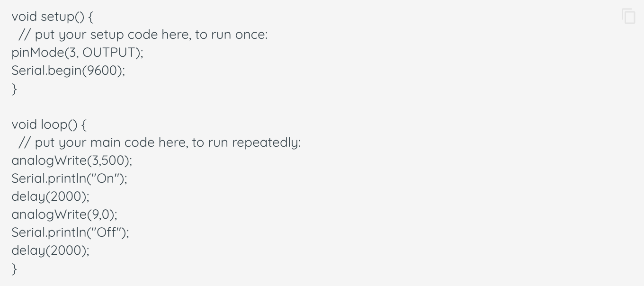Click the word 'once' in setup comment
The width and height of the screenshot is (644, 286).
click(x=250, y=35)
